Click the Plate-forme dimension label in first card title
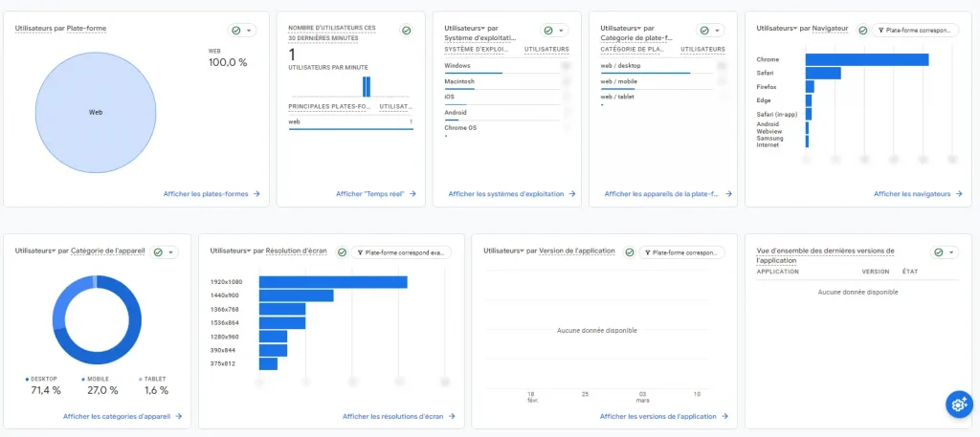The width and height of the screenshot is (980, 437). pyautogui.click(x=87, y=29)
